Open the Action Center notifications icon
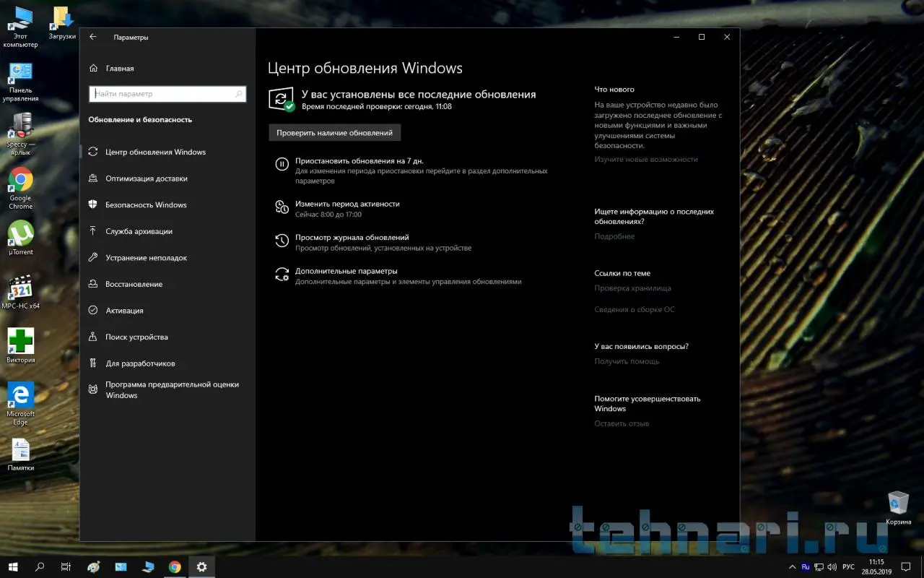Image resolution: width=924 pixels, height=578 pixels. click(x=906, y=567)
